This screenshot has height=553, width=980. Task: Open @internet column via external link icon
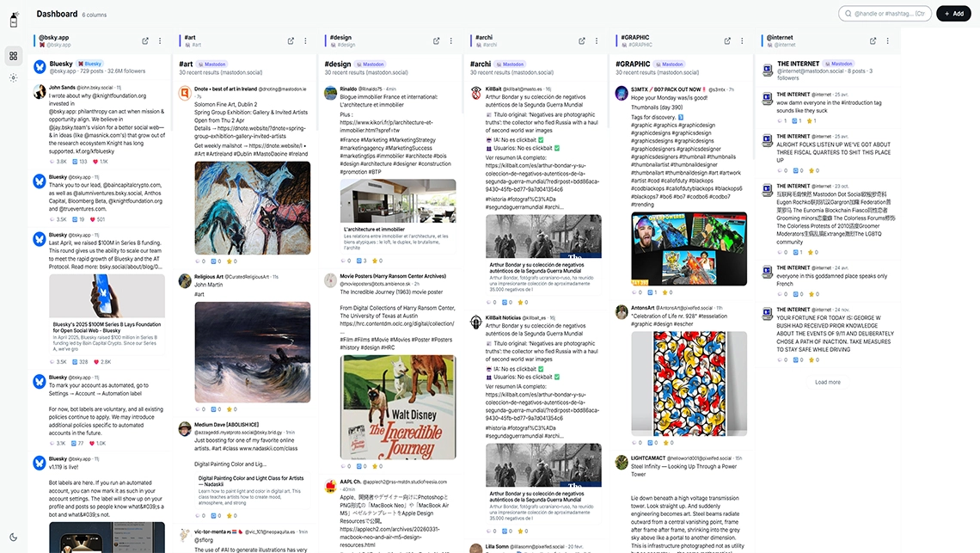(x=873, y=40)
